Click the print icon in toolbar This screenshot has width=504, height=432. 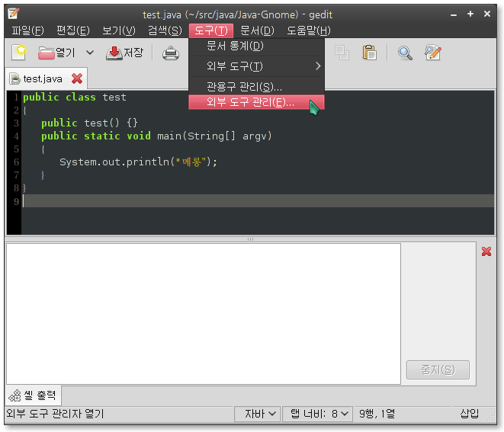170,53
